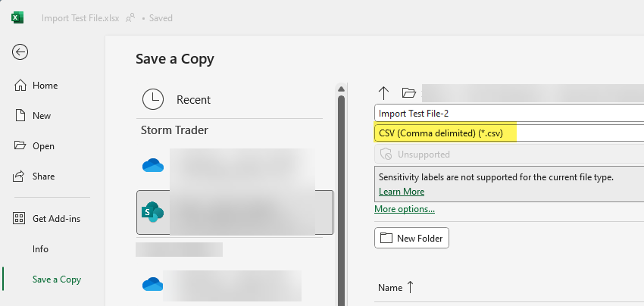This screenshot has height=306, width=644.
Task: Select the first OneDrive cloud location
Action: (153, 165)
